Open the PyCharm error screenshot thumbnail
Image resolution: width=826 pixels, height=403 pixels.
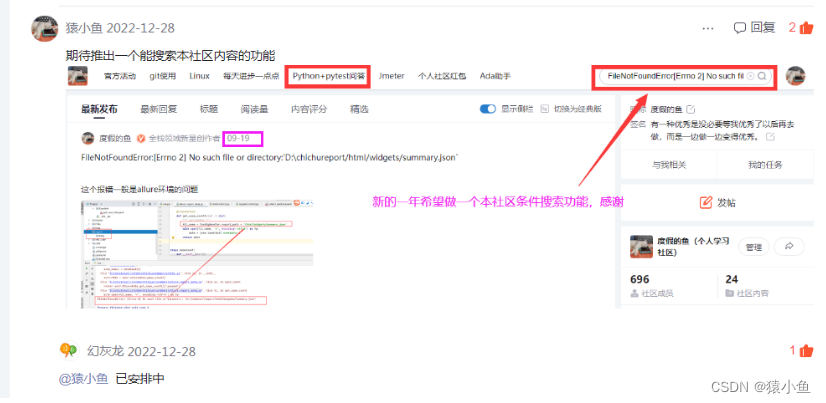pyautogui.click(x=198, y=253)
